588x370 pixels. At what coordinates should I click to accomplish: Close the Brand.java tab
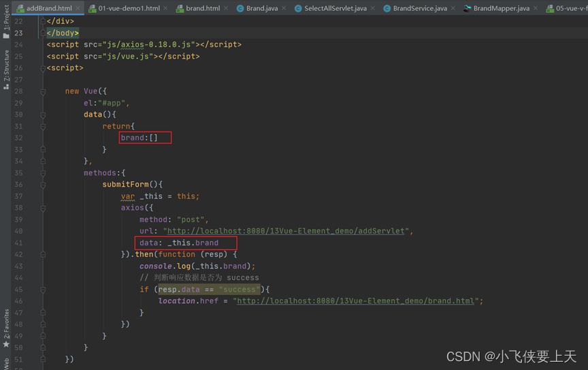click(284, 8)
